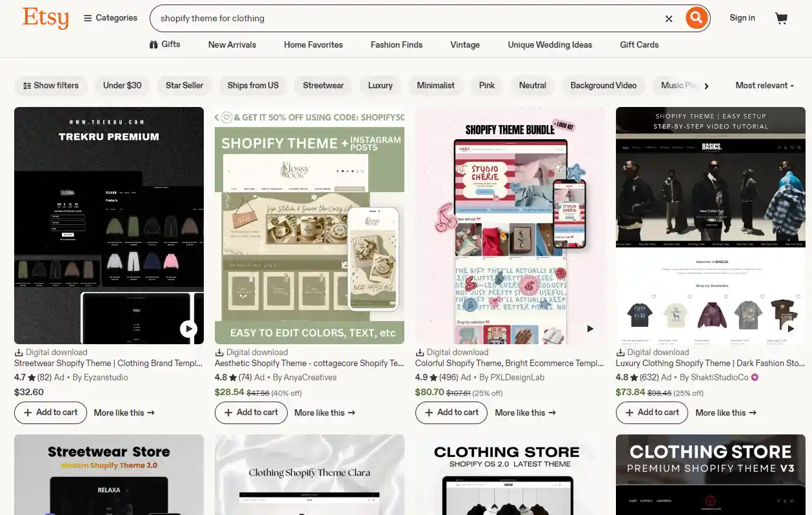The height and width of the screenshot is (515, 812).
Task: Open Vintage navigation link
Action: click(x=465, y=44)
